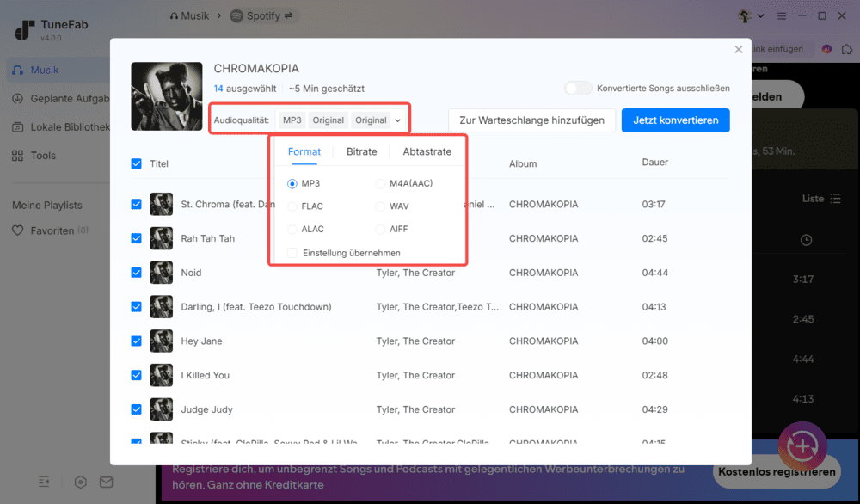Switch to the Abtastrate tab
The image size is (860, 504).
point(427,151)
